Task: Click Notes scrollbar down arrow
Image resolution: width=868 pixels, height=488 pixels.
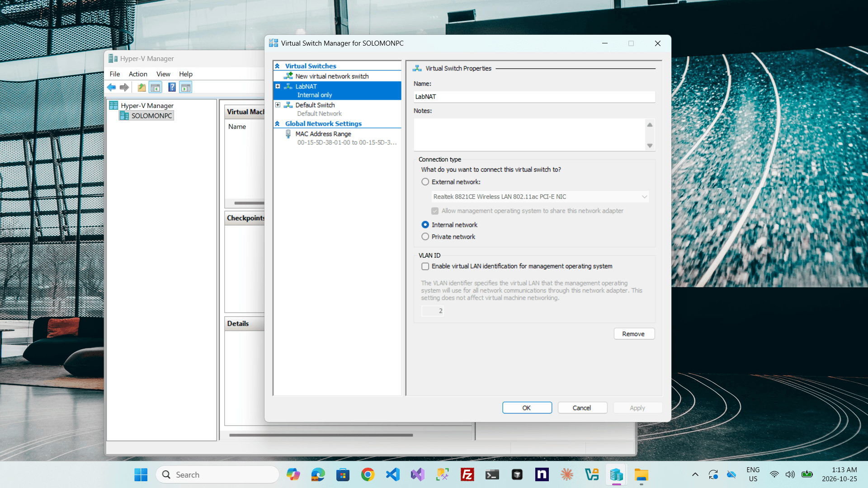Action: click(x=650, y=145)
